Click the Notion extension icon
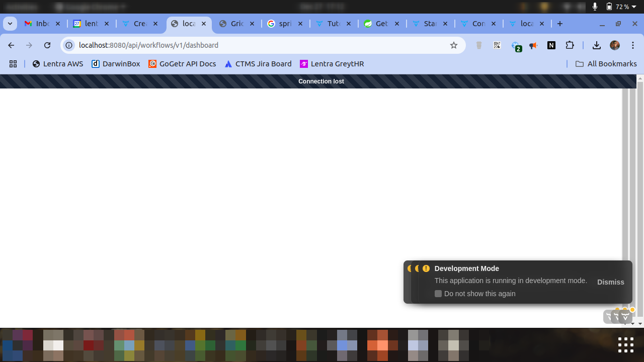The image size is (644, 362). click(x=551, y=45)
